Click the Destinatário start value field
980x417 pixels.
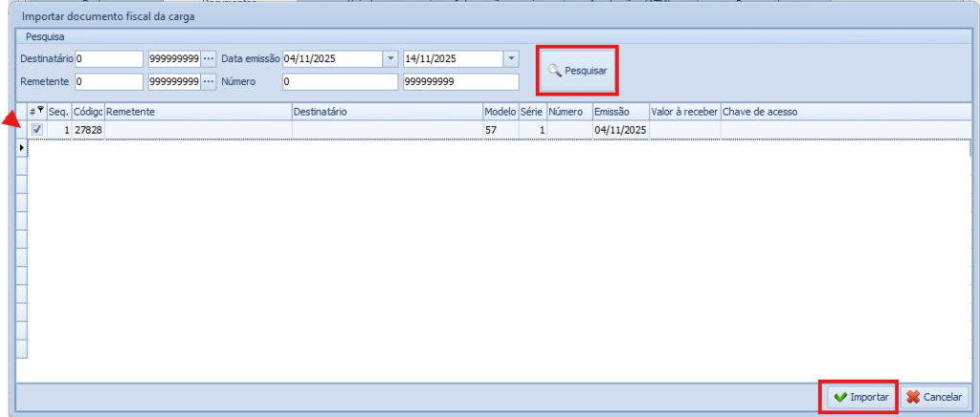coord(108,58)
